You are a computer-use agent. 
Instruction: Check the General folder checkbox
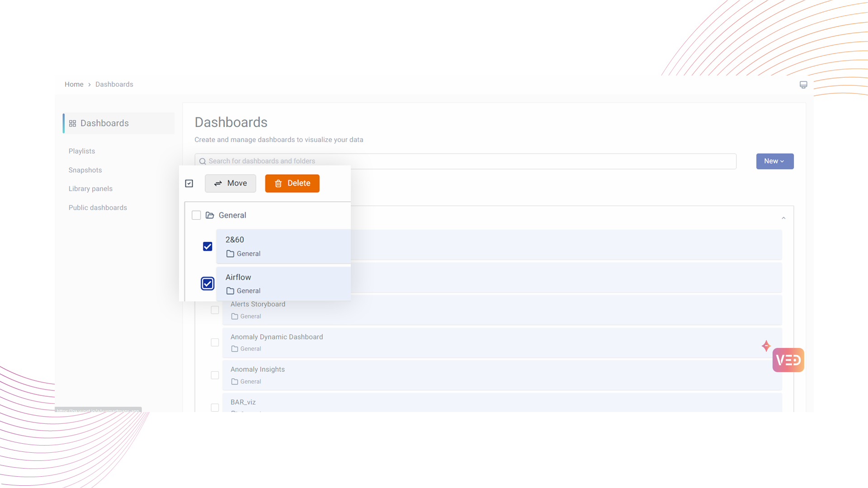(196, 215)
